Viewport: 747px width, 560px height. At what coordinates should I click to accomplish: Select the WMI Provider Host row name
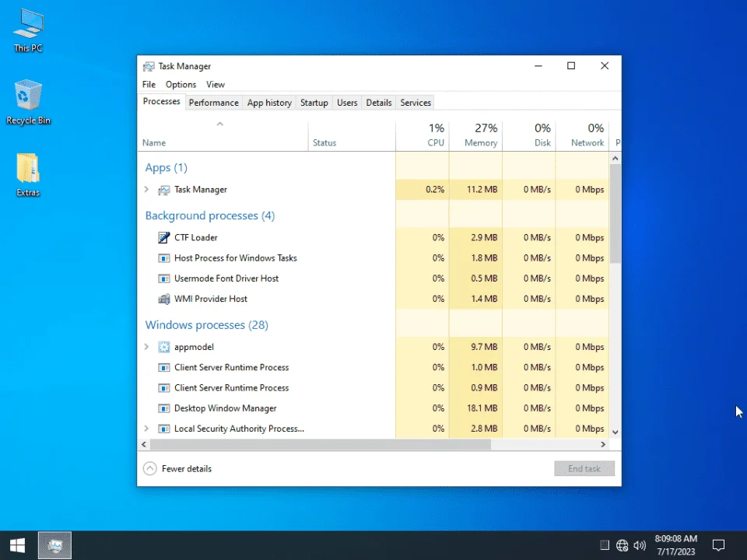pyautogui.click(x=211, y=299)
